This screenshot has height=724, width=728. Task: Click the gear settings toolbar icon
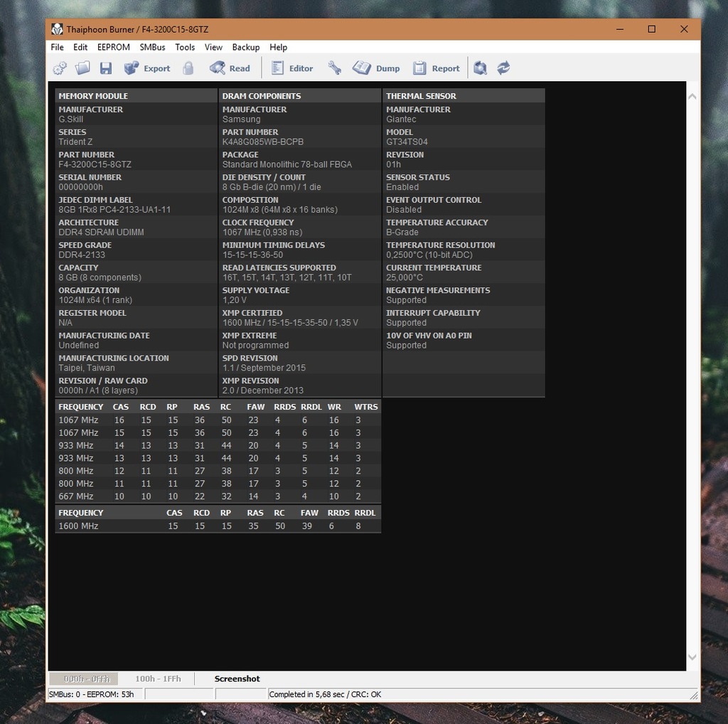point(60,68)
